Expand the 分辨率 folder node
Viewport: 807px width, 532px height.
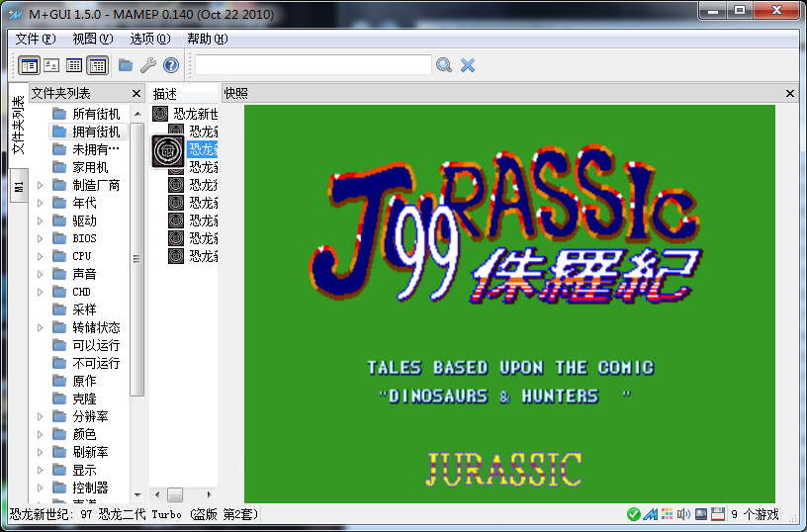point(41,416)
